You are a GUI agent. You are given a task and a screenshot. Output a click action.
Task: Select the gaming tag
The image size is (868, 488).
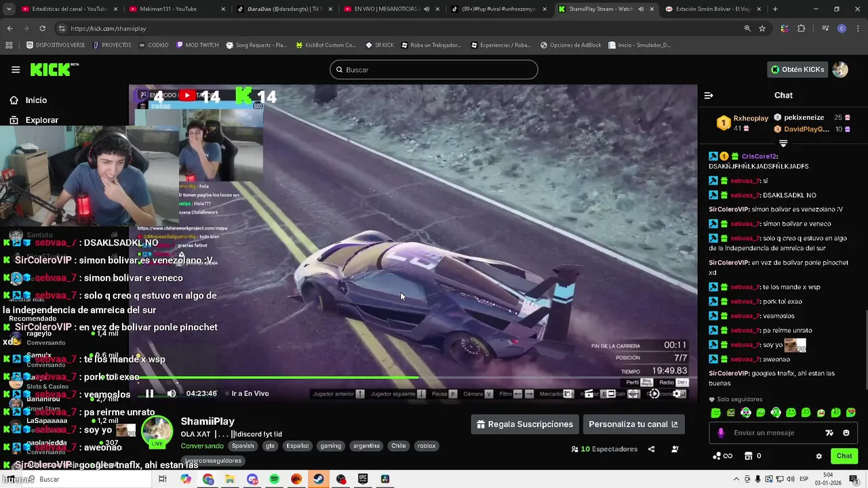pyautogui.click(x=331, y=446)
